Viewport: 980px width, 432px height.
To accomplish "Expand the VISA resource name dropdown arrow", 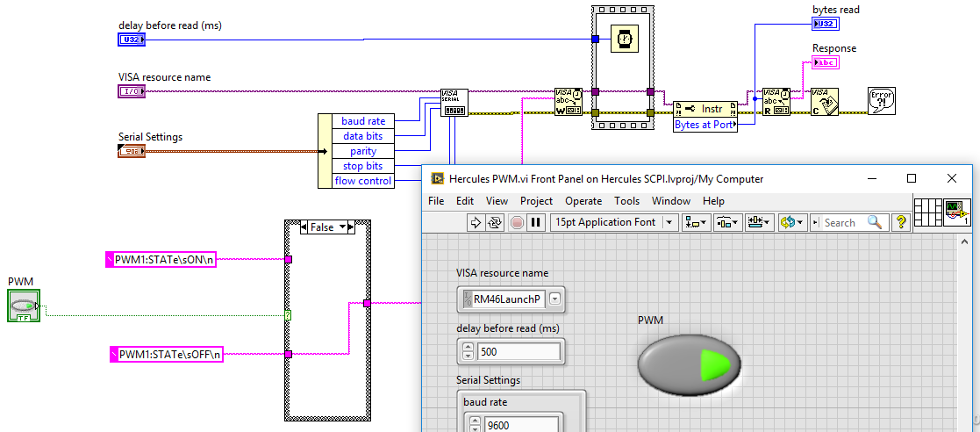I will tap(555, 299).
